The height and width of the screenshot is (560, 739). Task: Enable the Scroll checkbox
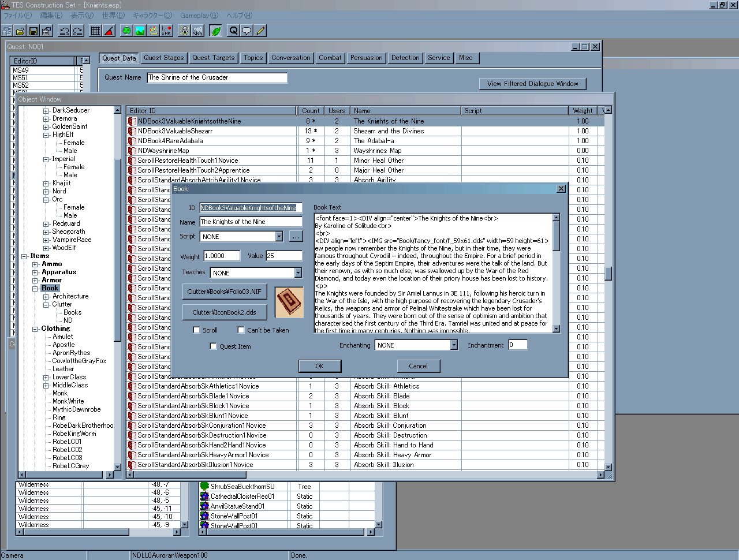(196, 330)
